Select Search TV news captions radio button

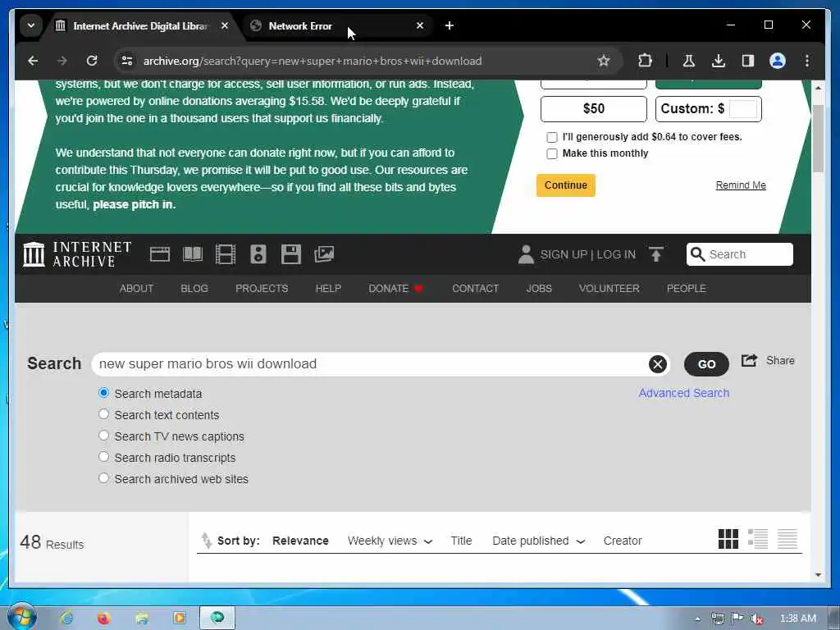coord(104,436)
